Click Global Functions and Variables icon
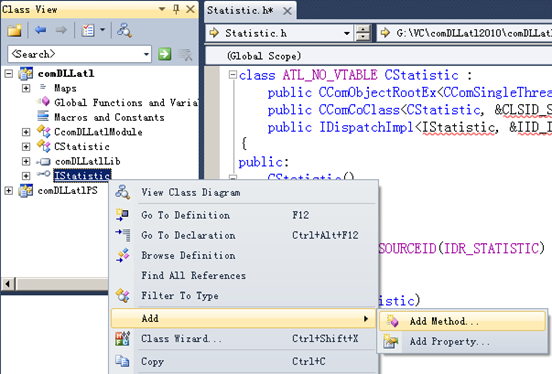 (x=44, y=102)
